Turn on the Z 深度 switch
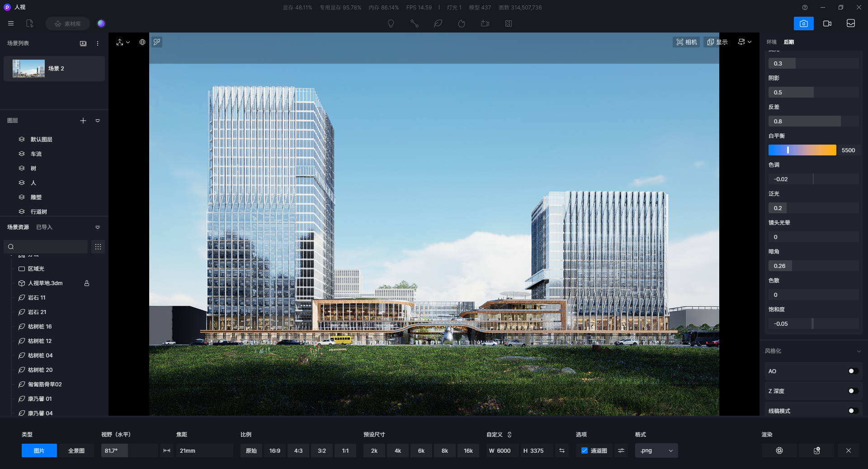Screen dimensions: 868x469 [853, 391]
